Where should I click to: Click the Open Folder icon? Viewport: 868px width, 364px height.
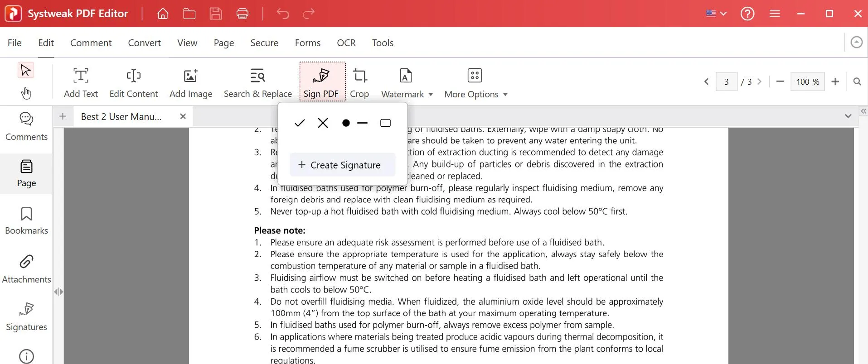(189, 14)
